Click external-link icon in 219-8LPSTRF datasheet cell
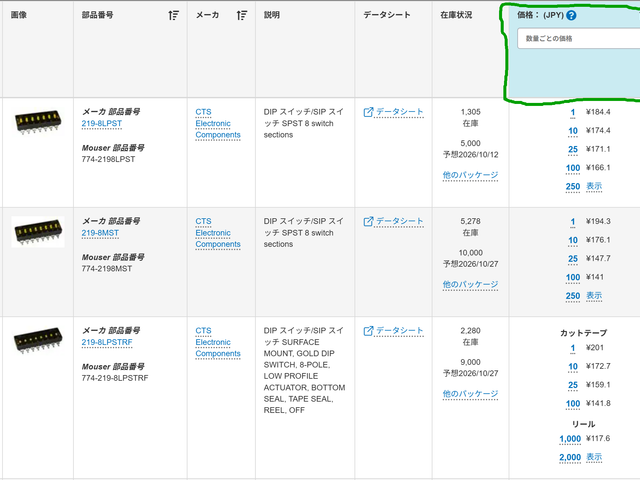Viewport: 640px width, 480px height. tap(368, 331)
